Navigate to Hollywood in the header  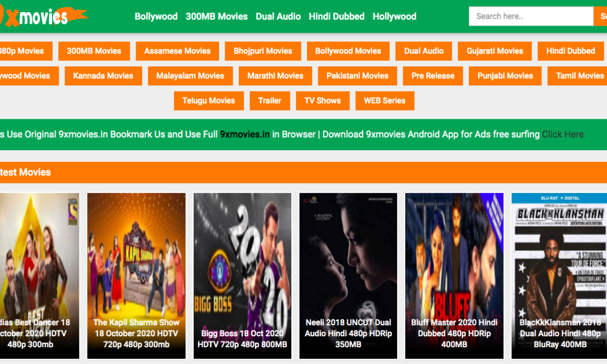click(394, 16)
